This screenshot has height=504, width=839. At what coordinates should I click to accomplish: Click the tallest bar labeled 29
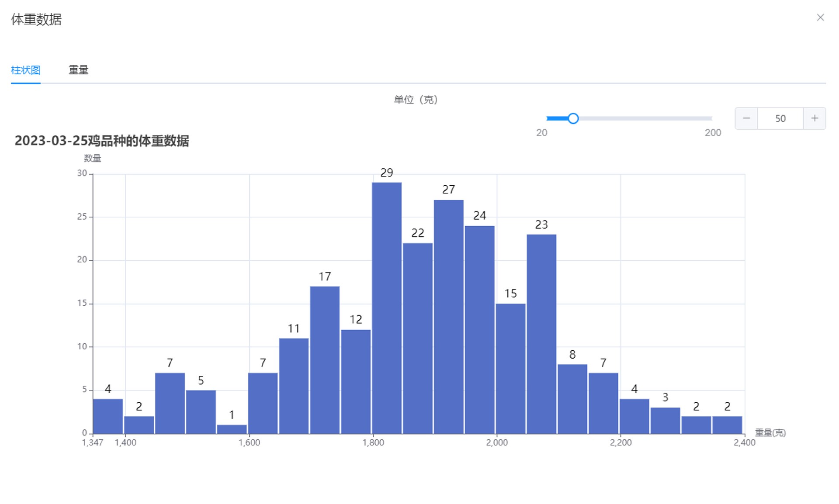[x=387, y=308]
